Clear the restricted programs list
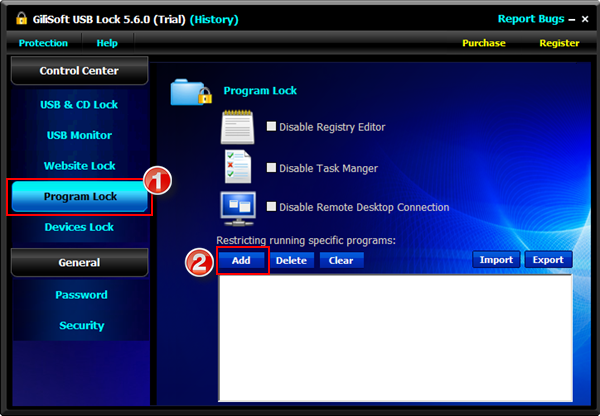Screen dimensions: 600x416 (x=341, y=260)
